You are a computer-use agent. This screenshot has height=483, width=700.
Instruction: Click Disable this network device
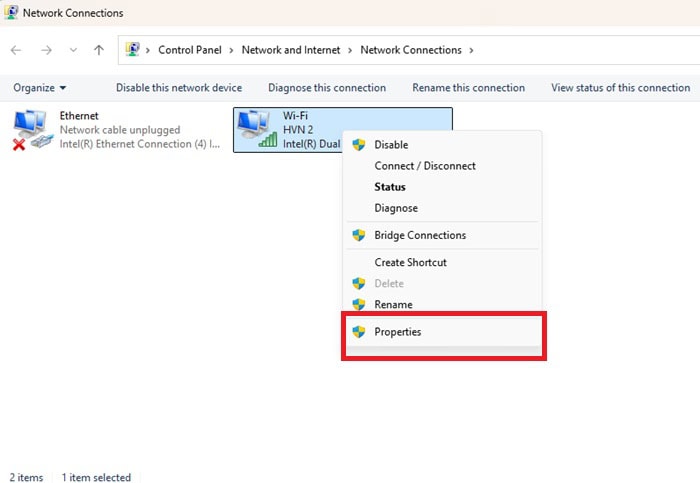coord(179,88)
